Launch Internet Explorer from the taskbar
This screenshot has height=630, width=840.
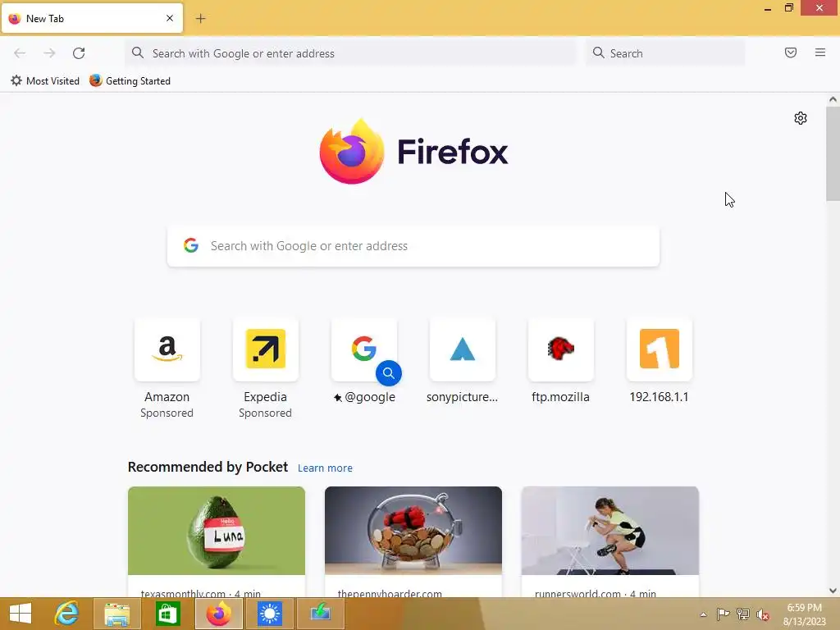[x=67, y=614]
